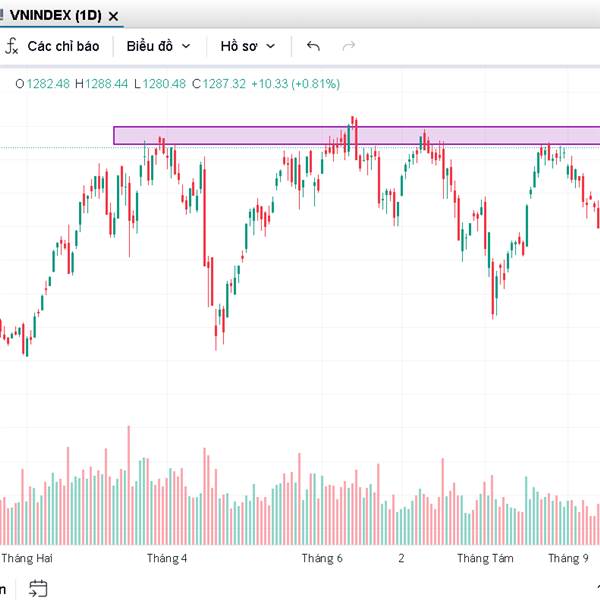Click the redo arrow icon

tap(349, 46)
